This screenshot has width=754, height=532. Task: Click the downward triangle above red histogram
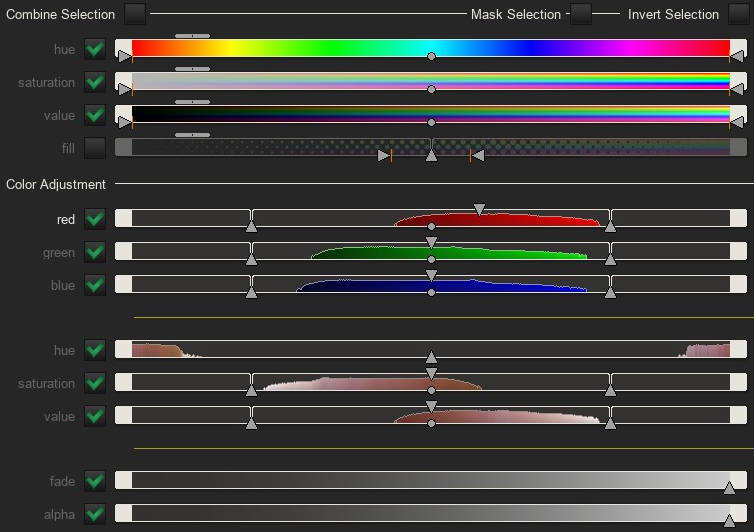[x=479, y=209]
